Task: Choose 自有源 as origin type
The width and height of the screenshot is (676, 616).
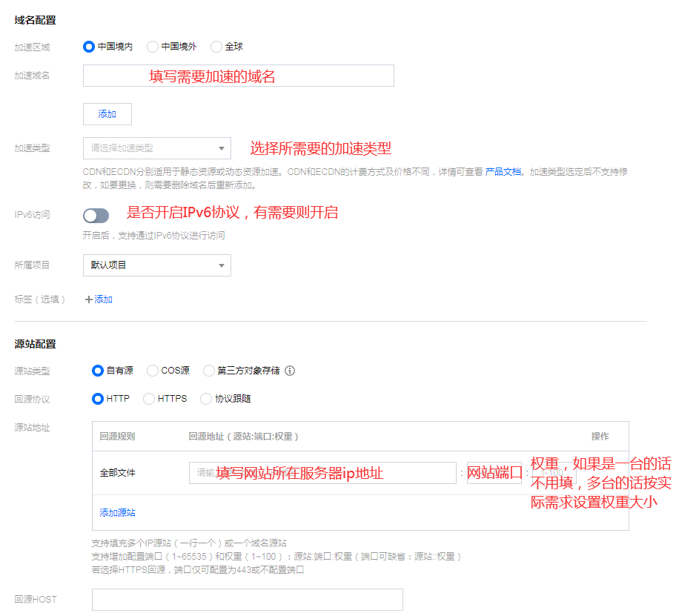Action: point(98,371)
